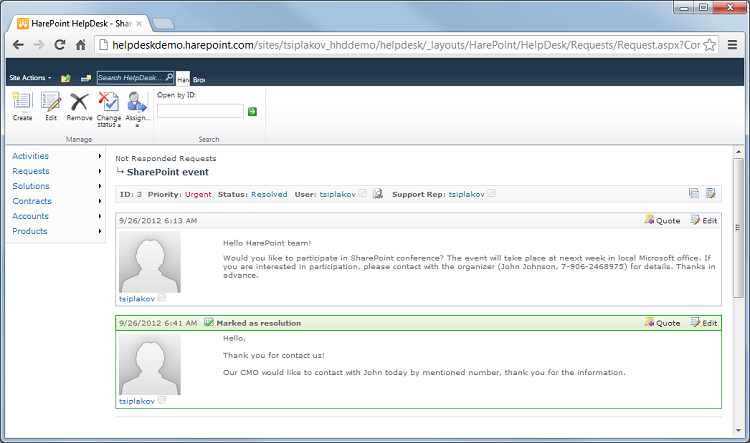
Task: Click the edit request icon in the header bar
Action: coord(710,193)
